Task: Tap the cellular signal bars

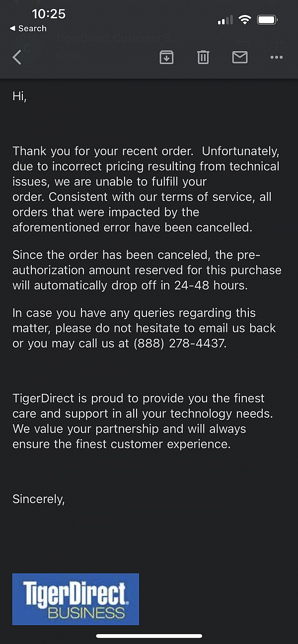Action: [225, 20]
